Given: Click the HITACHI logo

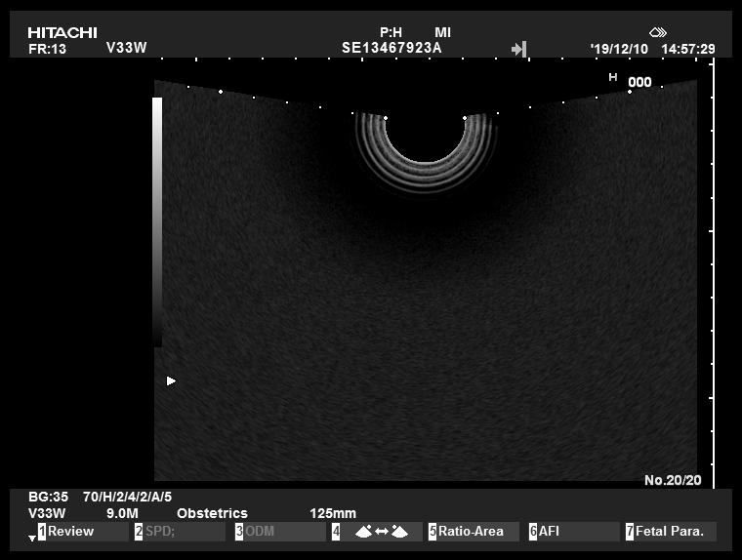Looking at the screenshot, I should (x=62, y=33).
